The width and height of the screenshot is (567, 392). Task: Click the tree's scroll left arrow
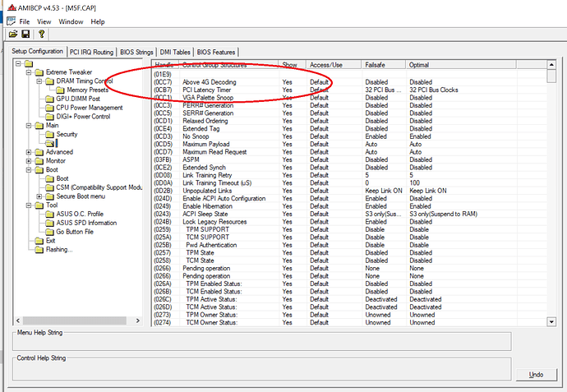[18, 321]
